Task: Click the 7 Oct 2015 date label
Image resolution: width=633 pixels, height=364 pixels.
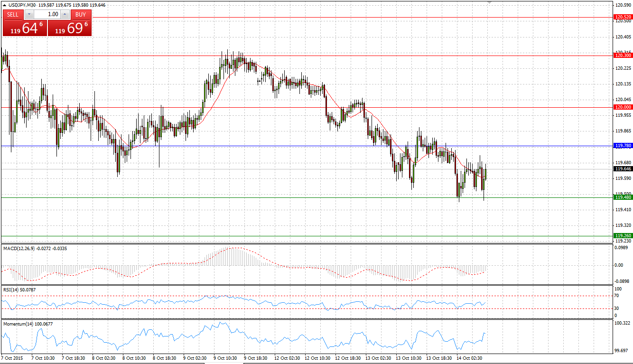Action: (x=12, y=358)
